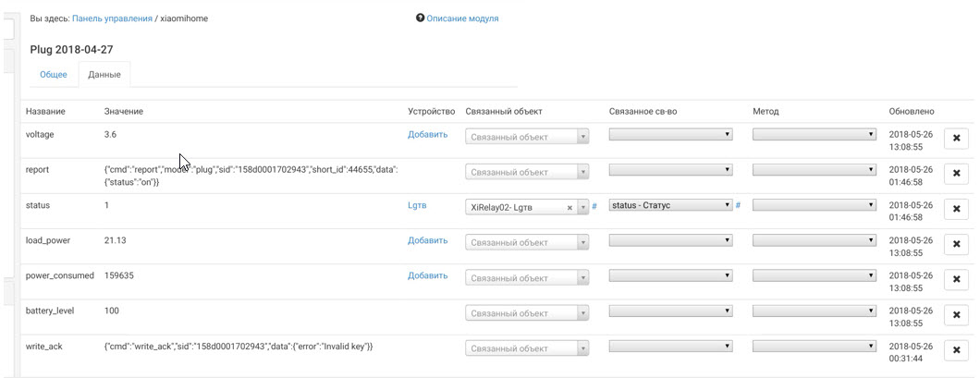Open the Lgtв device link
The width and height of the screenshot is (980, 378).
tap(419, 205)
